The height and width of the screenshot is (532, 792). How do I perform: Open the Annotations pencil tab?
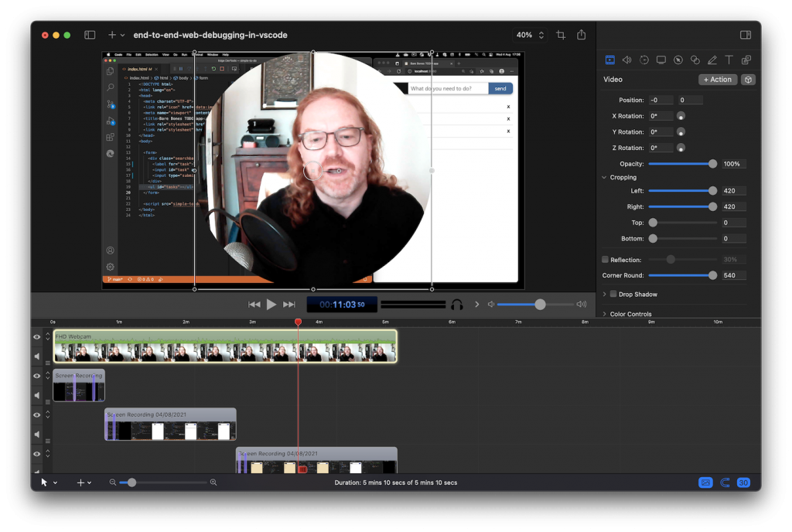[x=712, y=60]
